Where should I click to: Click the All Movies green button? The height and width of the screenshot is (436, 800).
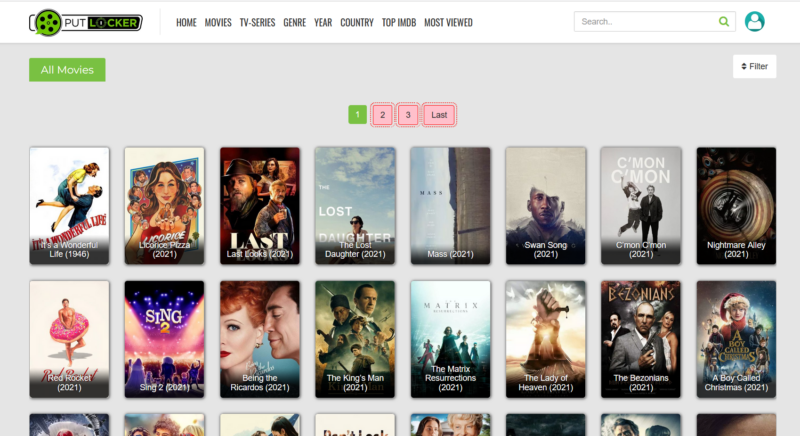(67, 70)
